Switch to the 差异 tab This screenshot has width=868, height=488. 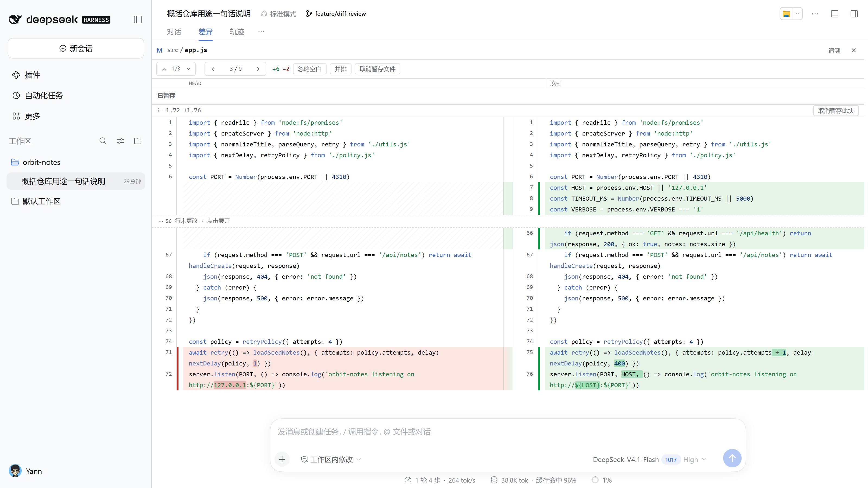[205, 32]
